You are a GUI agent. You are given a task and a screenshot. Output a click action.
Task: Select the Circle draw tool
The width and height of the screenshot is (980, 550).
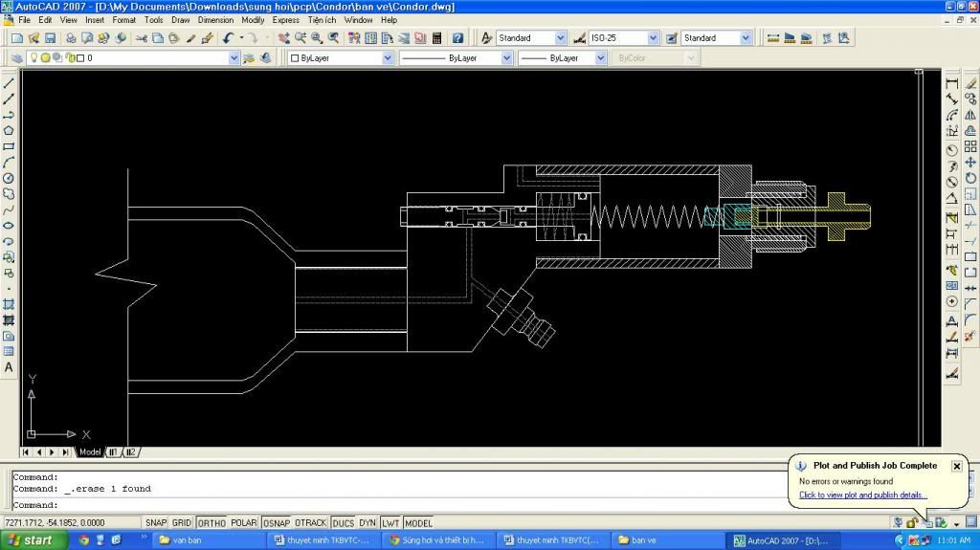coord(9,178)
